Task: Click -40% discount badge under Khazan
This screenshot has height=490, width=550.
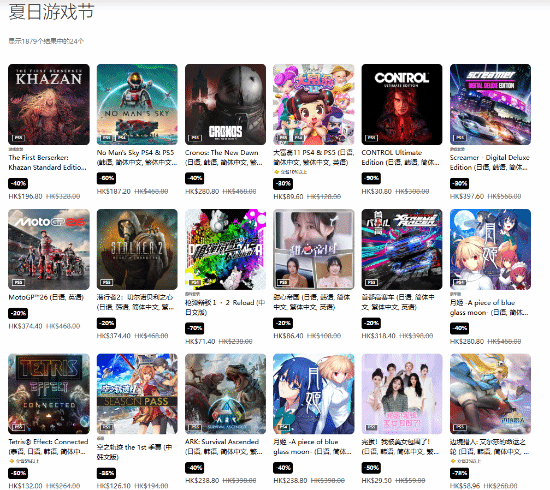Action: point(18,183)
